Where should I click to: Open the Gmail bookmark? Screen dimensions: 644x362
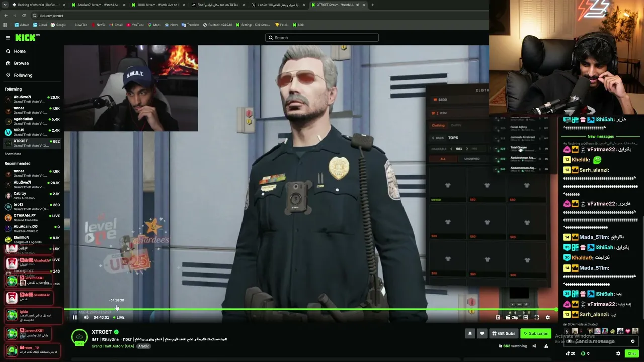pos(116,25)
